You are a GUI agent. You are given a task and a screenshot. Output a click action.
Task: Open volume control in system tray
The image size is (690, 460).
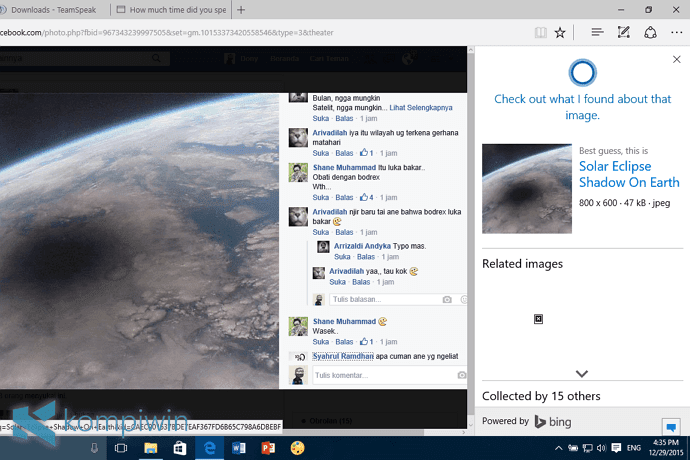click(601, 448)
